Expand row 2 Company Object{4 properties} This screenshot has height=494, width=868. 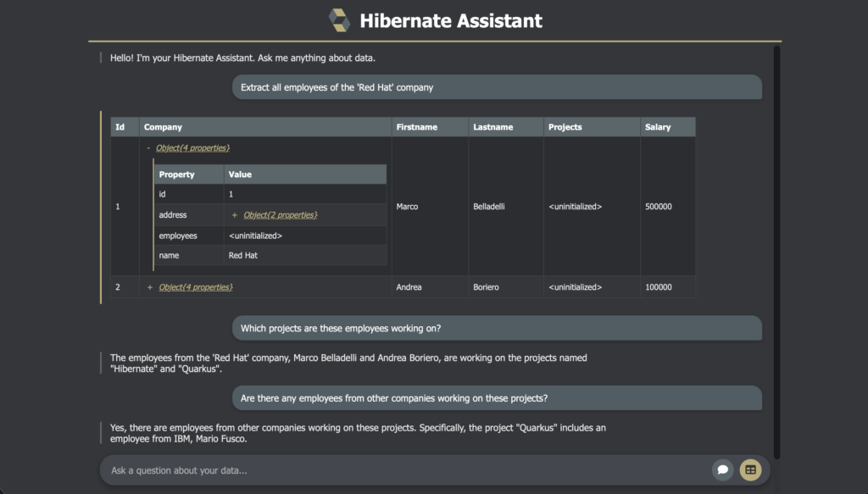[x=196, y=287]
